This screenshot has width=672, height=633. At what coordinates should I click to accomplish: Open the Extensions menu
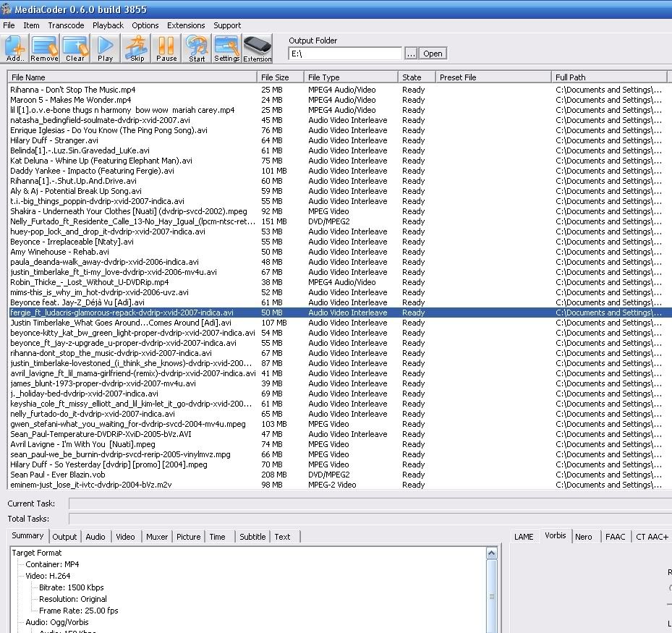(x=186, y=25)
